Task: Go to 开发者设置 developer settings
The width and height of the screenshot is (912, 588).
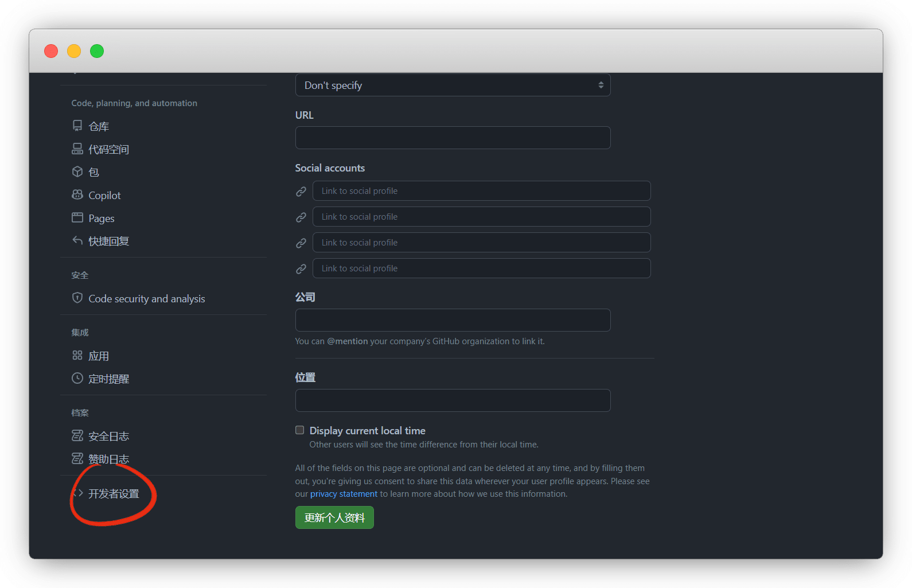Action: [114, 494]
